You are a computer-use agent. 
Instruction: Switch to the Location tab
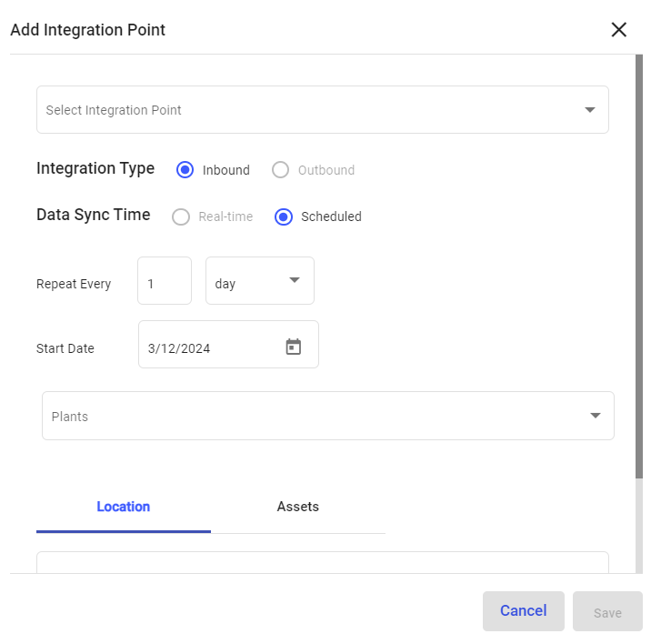(124, 507)
